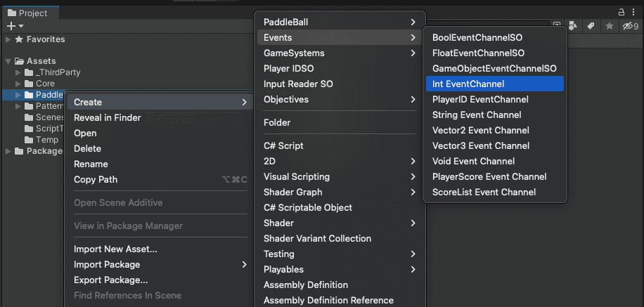Select Void Event Channel option
644x307 pixels.
[x=473, y=161]
